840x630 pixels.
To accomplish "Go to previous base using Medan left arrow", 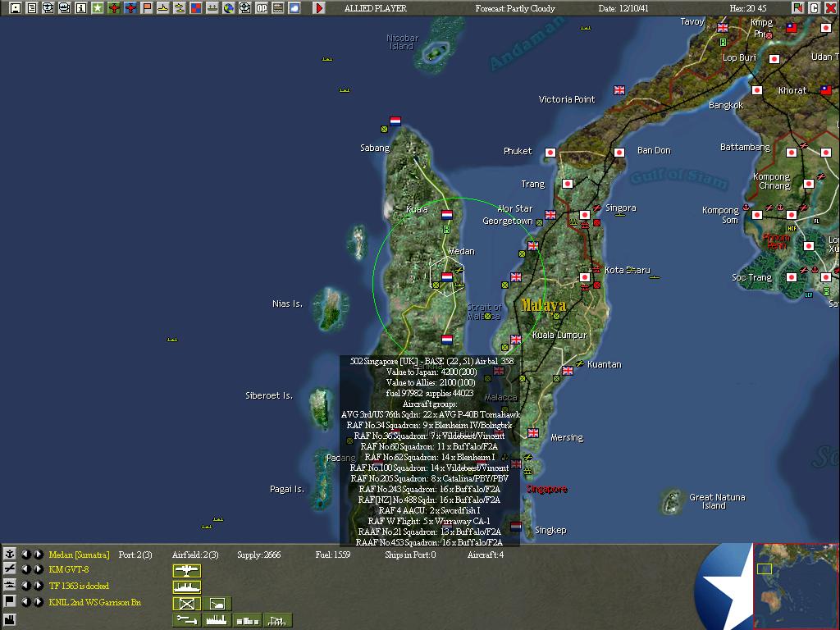I will pyautogui.click(x=25, y=554).
